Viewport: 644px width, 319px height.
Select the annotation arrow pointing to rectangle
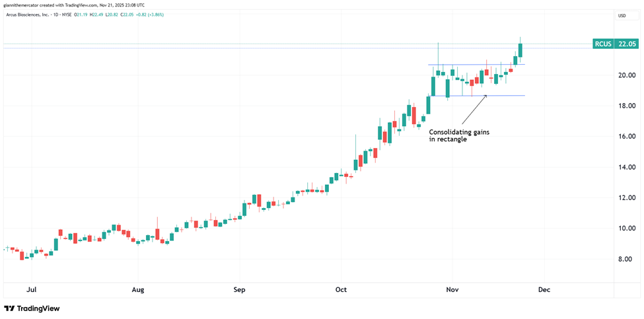(x=474, y=109)
